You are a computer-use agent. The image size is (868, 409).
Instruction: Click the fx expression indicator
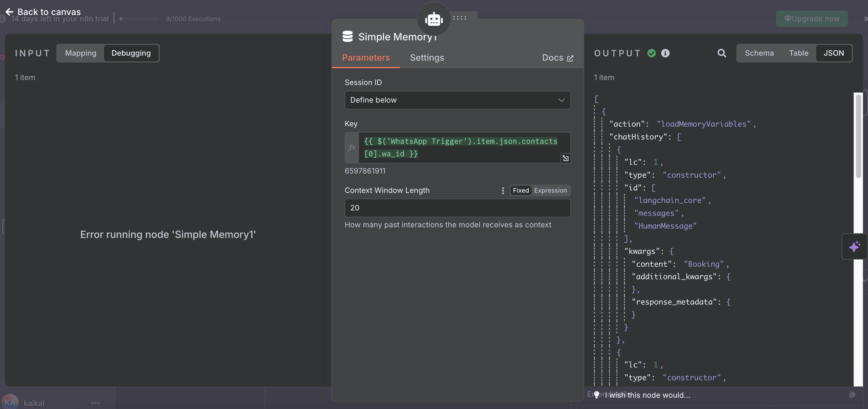(352, 147)
